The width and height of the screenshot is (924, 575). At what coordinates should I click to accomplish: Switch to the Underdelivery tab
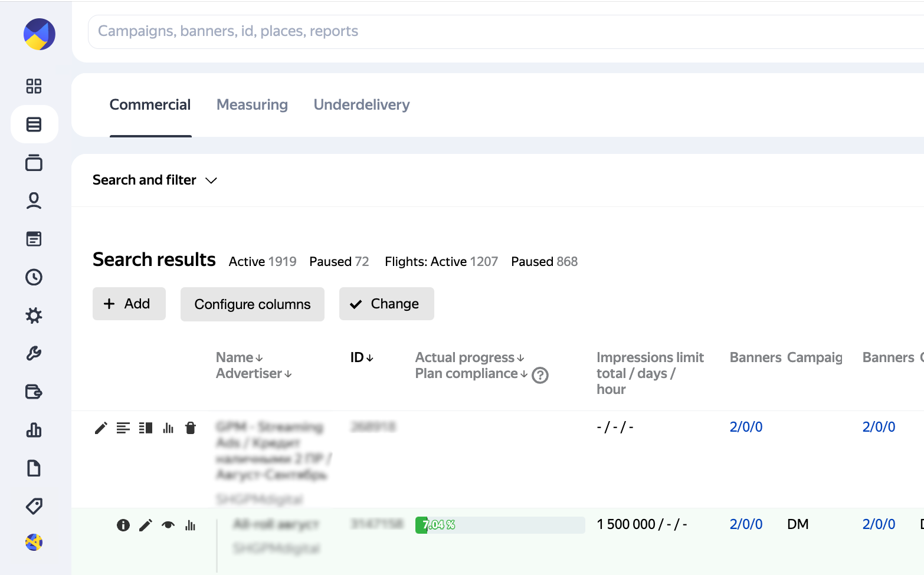(x=361, y=105)
